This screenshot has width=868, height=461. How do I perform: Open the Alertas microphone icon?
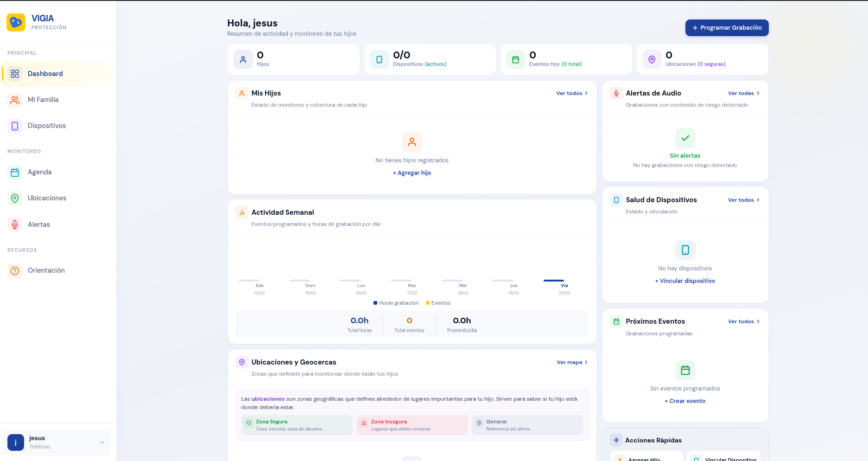tap(15, 224)
